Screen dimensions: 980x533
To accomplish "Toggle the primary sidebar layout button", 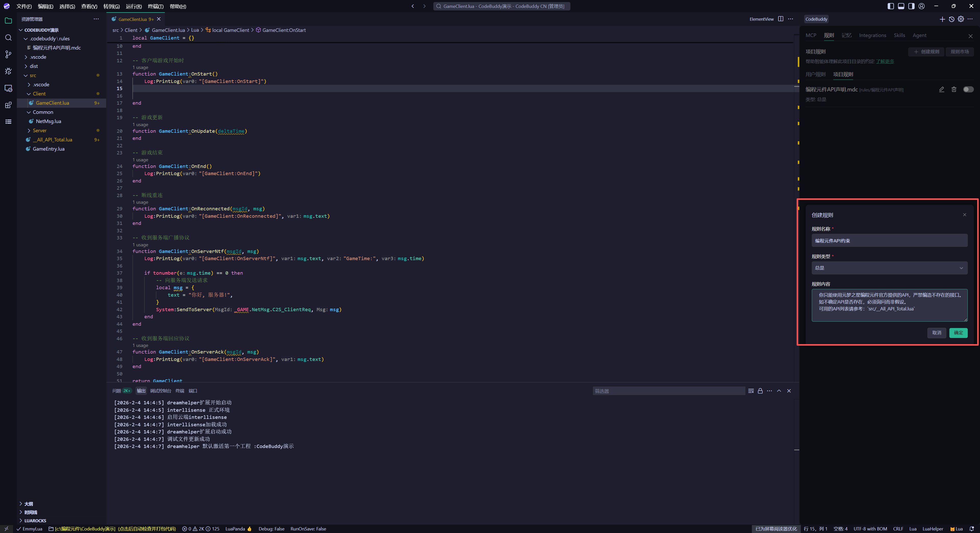I will point(891,6).
